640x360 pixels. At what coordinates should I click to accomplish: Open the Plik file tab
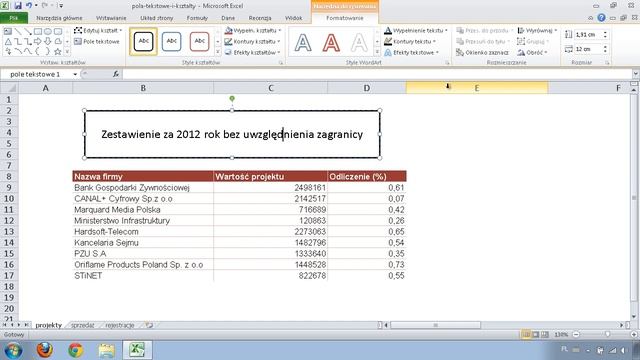(x=14, y=18)
